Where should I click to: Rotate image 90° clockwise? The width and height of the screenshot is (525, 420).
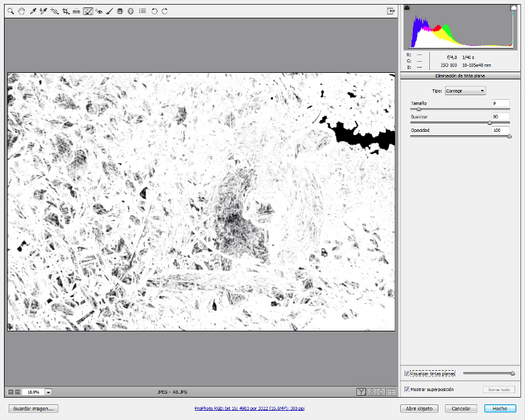tap(165, 11)
